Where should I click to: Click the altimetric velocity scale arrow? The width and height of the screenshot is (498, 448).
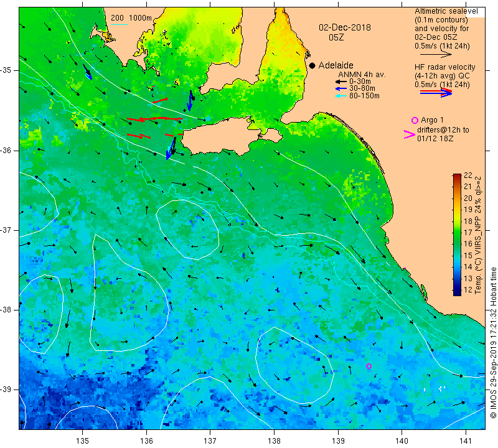tap(435, 55)
